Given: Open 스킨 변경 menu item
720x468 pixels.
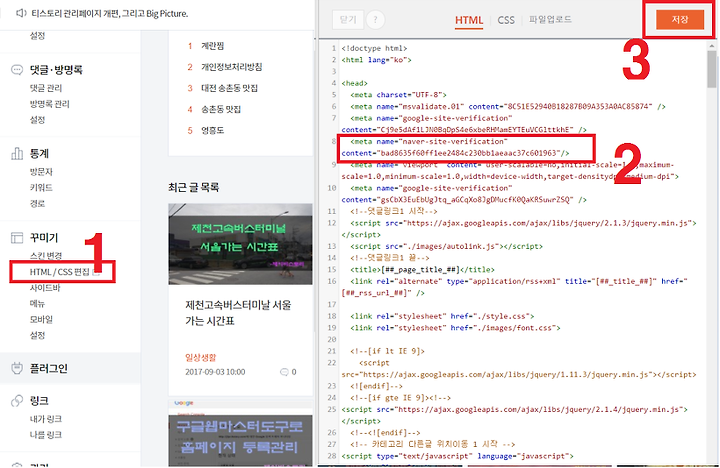Looking at the screenshot, I should (46, 256).
